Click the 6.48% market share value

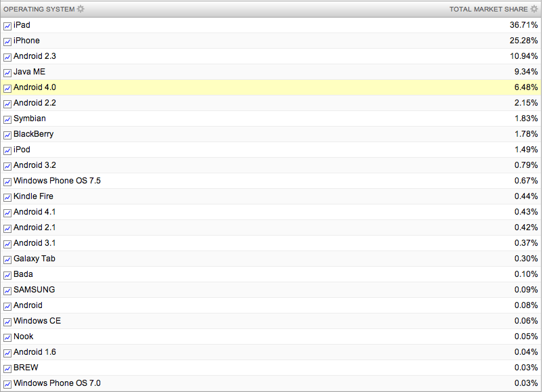pyautogui.click(x=526, y=87)
